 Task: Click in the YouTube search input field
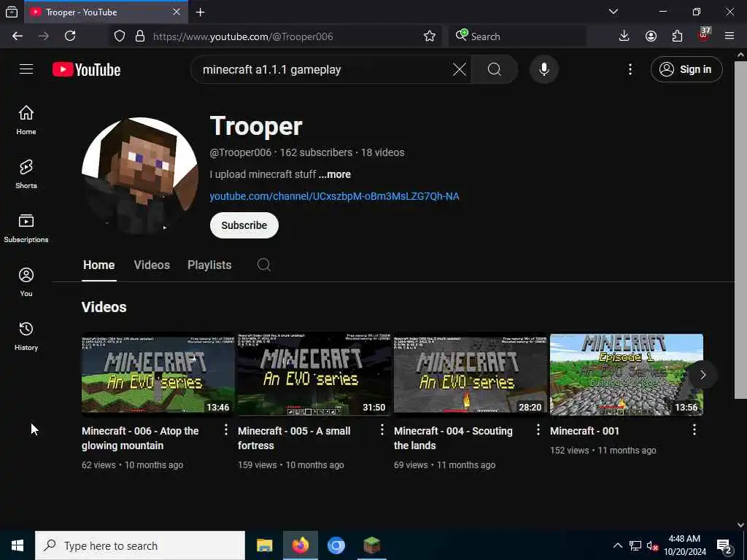coord(324,69)
